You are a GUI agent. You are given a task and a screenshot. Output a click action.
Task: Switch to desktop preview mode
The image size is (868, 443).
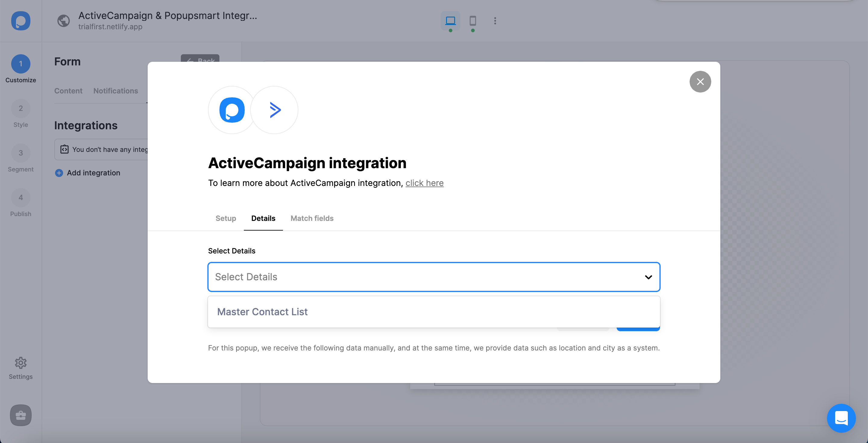coord(451,21)
